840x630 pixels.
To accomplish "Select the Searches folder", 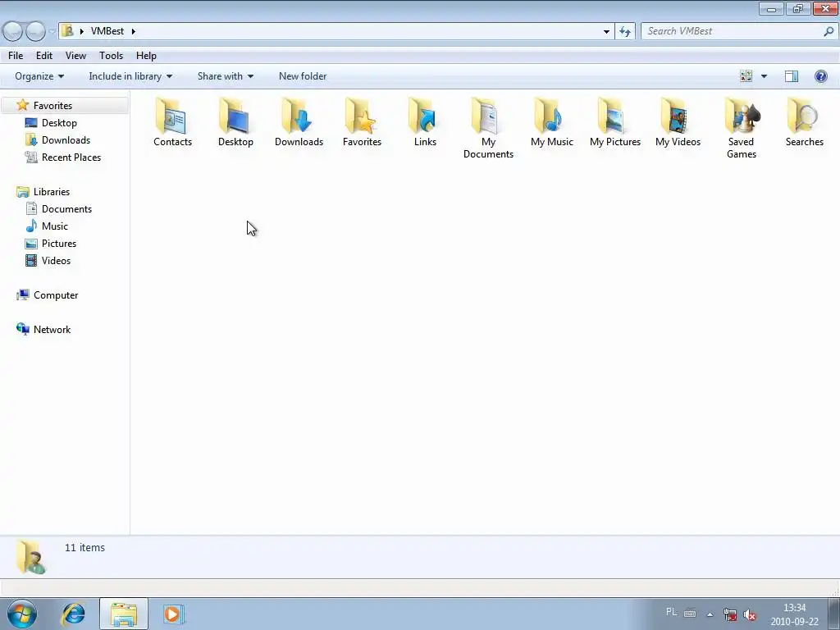I will coord(805,122).
